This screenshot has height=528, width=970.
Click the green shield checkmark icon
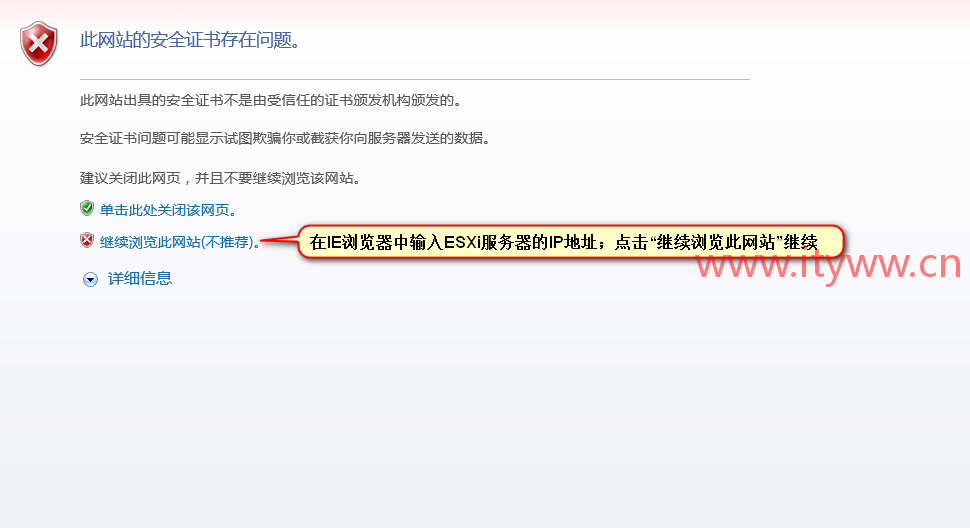(87, 208)
